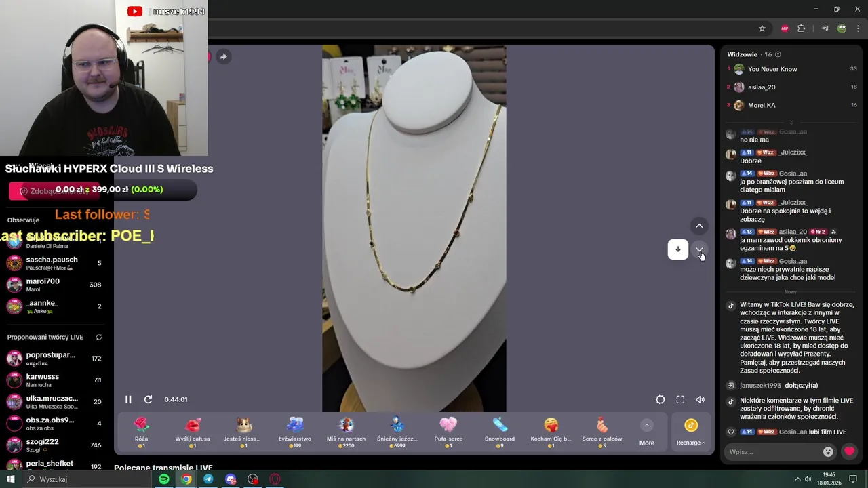Open Discord from the taskbar
The height and width of the screenshot is (488, 868).
[231, 479]
